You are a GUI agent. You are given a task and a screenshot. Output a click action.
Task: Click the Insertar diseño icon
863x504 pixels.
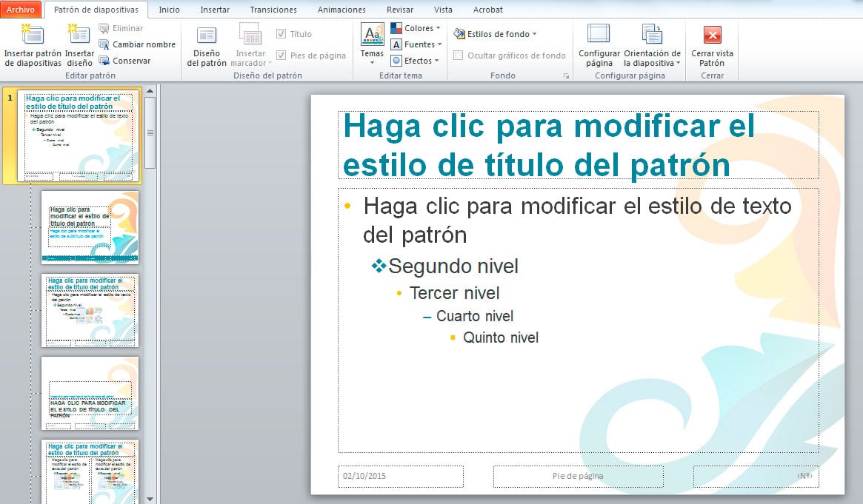point(79,36)
